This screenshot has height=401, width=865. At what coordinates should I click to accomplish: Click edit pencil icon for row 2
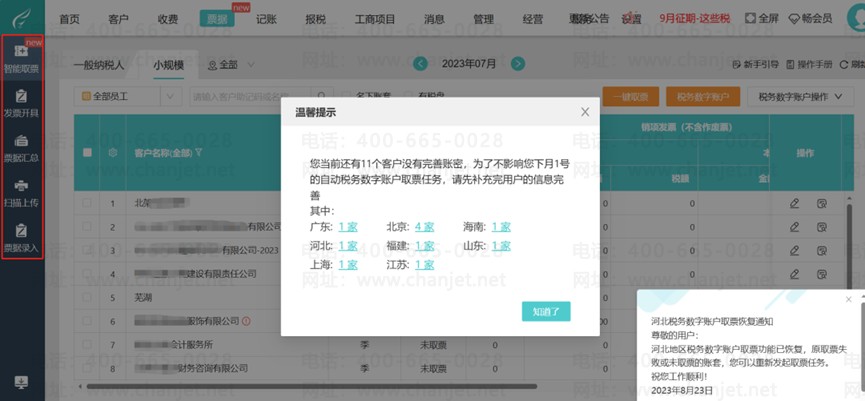[x=794, y=227]
